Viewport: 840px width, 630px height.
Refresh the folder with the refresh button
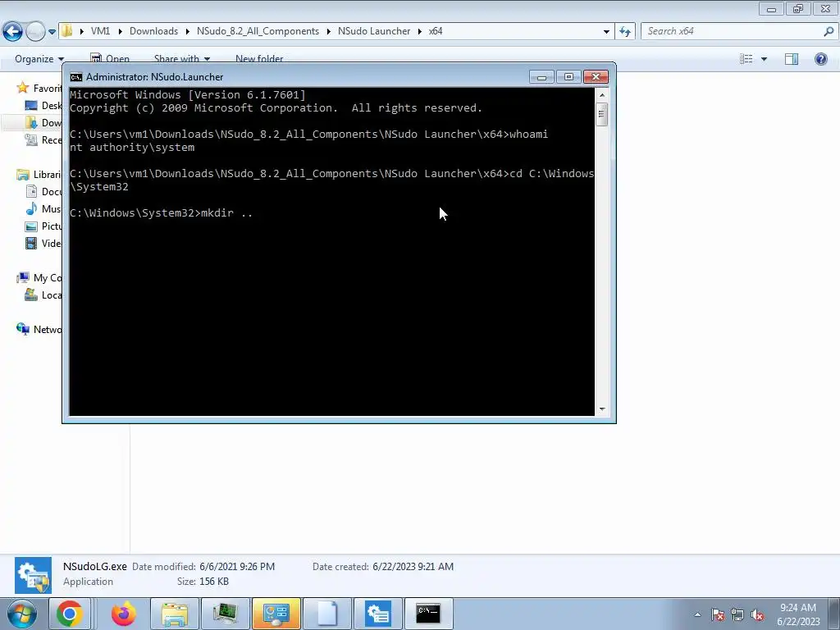625,32
